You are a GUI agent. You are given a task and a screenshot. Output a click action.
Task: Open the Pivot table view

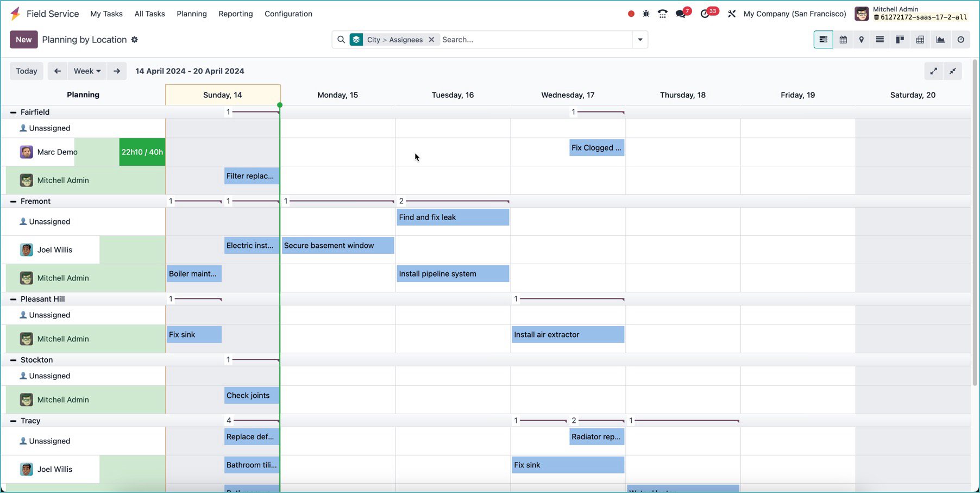(x=920, y=40)
